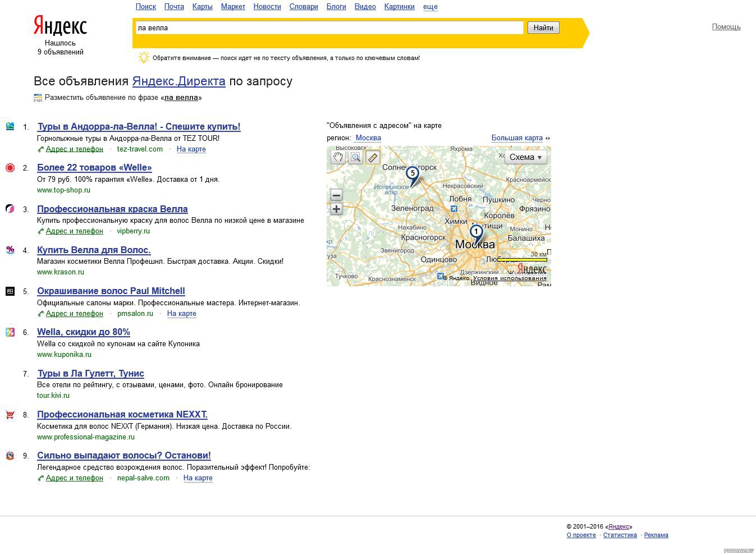
Task: Select the ruler distance tool on map
Action: [373, 158]
